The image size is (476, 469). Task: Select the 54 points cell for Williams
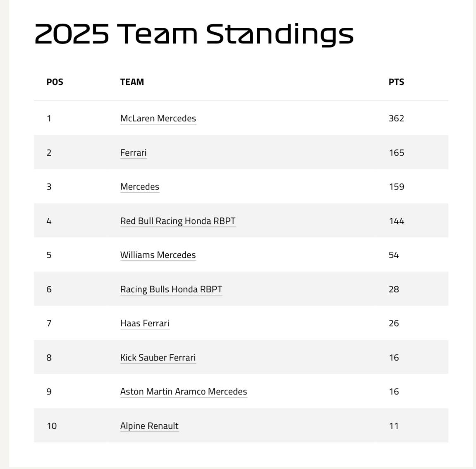pyautogui.click(x=394, y=255)
